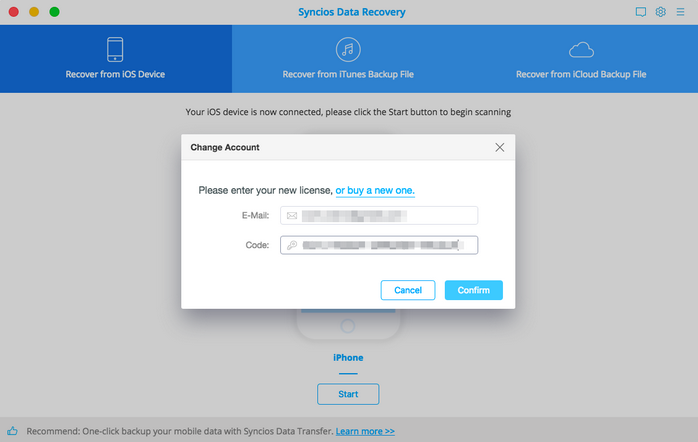The width and height of the screenshot is (698, 442).
Task: Open the 'Learn more >>' link
Action: 365,431
